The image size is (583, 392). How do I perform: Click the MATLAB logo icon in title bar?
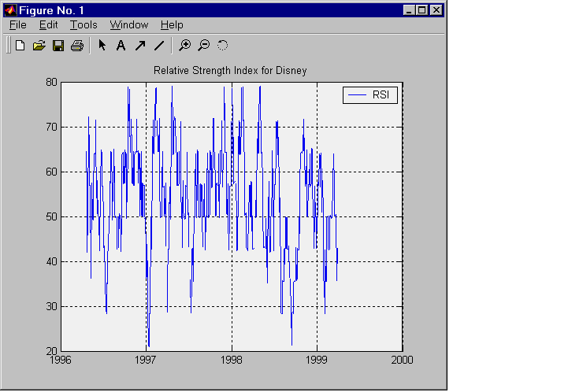tap(10, 10)
